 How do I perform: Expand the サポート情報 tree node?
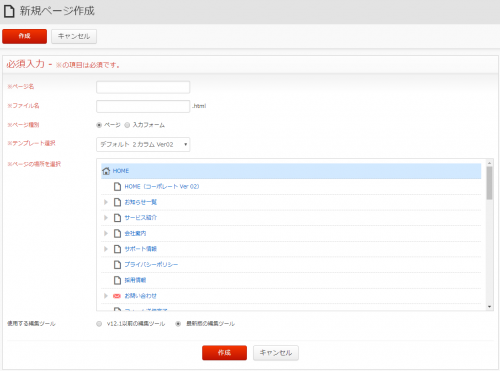coord(106,249)
